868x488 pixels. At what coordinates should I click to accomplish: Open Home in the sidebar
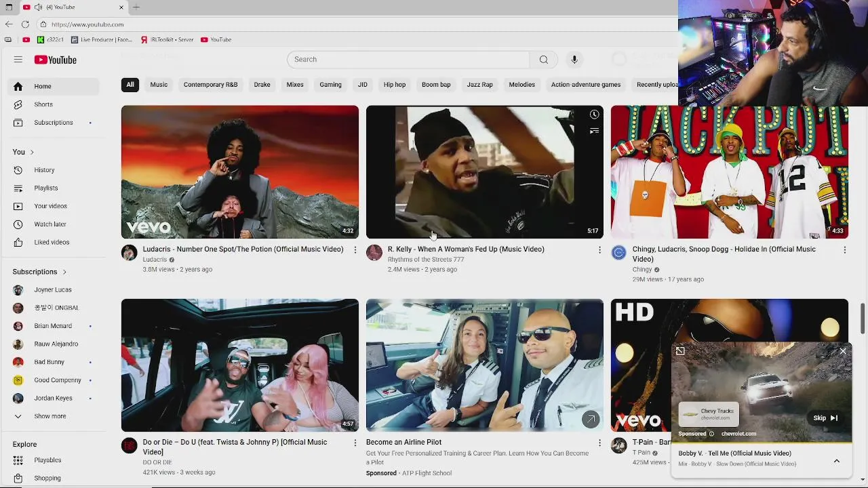(52, 86)
